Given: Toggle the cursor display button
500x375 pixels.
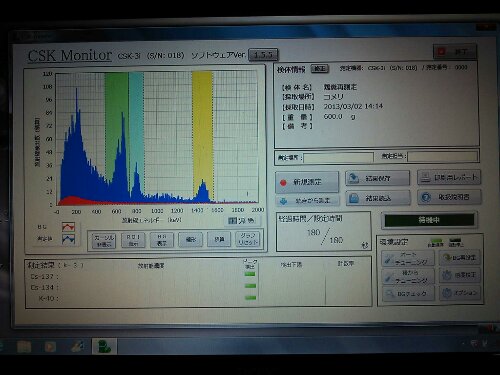Looking at the screenshot, I should (x=104, y=240).
